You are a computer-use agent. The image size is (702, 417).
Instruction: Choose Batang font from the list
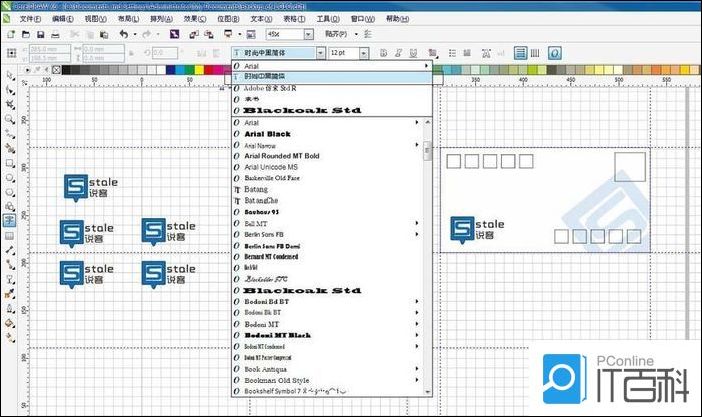coord(256,189)
